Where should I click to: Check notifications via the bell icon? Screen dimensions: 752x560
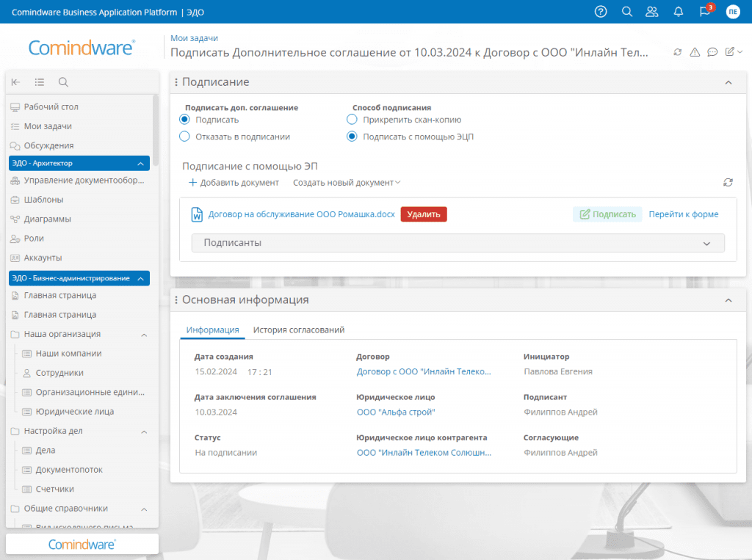[x=678, y=11]
